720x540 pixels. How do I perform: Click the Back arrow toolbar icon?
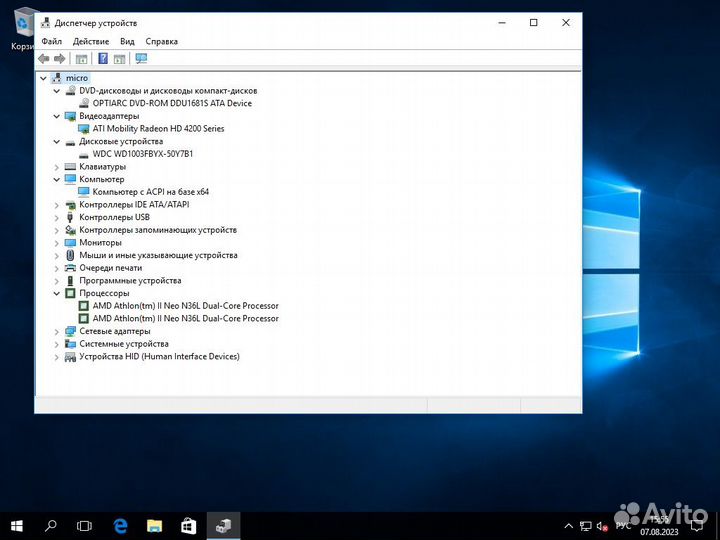pos(44,58)
